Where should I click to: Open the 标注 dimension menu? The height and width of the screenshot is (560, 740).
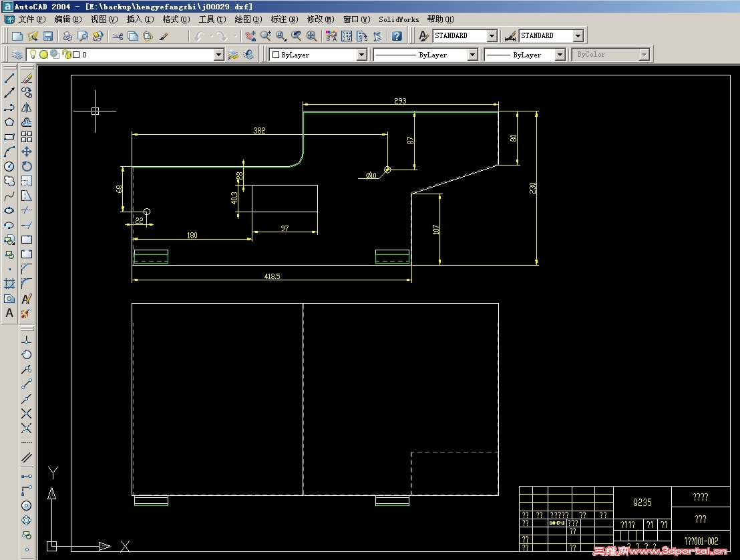[x=284, y=19]
